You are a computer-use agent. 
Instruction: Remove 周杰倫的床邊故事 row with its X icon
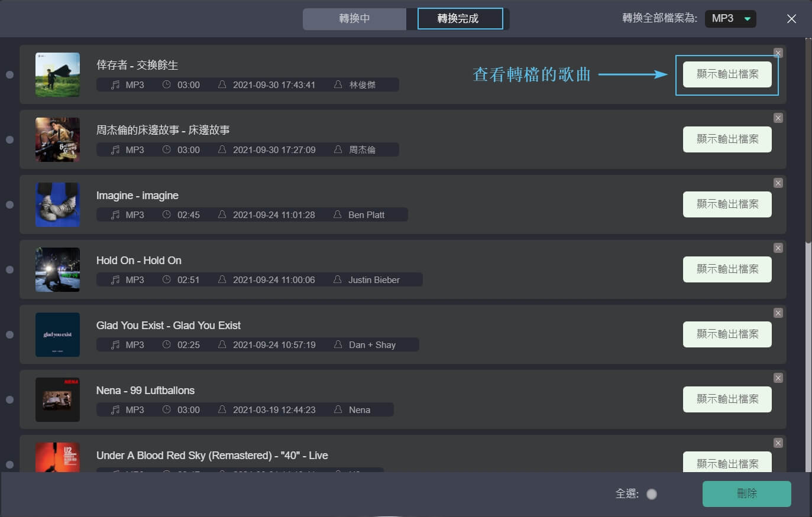(x=778, y=118)
